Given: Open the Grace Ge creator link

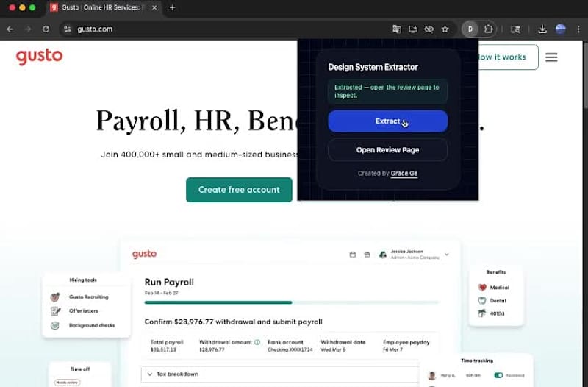Looking at the screenshot, I should pyautogui.click(x=404, y=174).
